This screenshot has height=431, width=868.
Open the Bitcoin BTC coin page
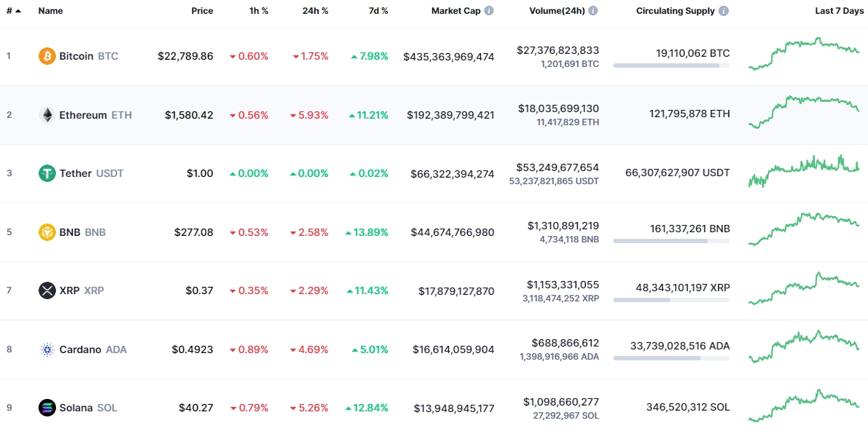pyautogui.click(x=89, y=56)
